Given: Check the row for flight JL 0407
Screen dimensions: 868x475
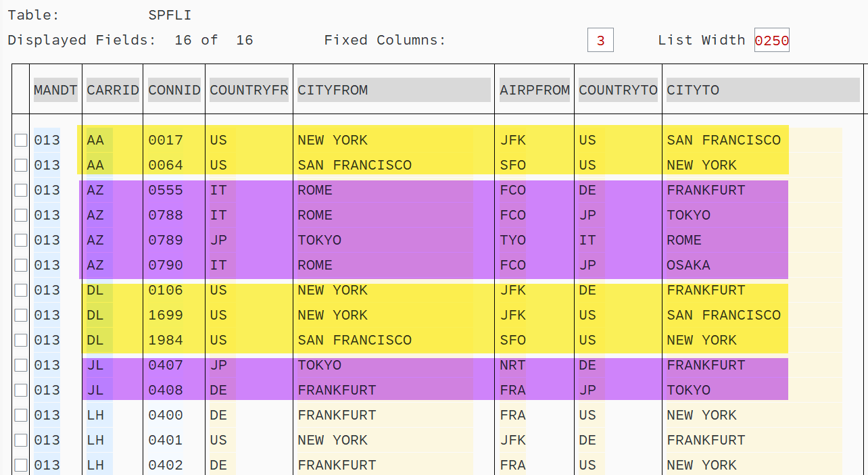Looking at the screenshot, I should pos(20,365).
